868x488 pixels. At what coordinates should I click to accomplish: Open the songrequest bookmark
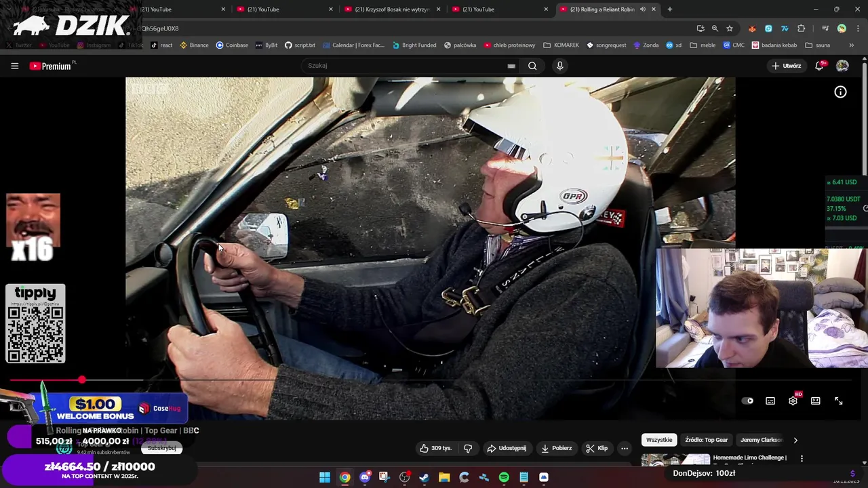[x=606, y=45]
